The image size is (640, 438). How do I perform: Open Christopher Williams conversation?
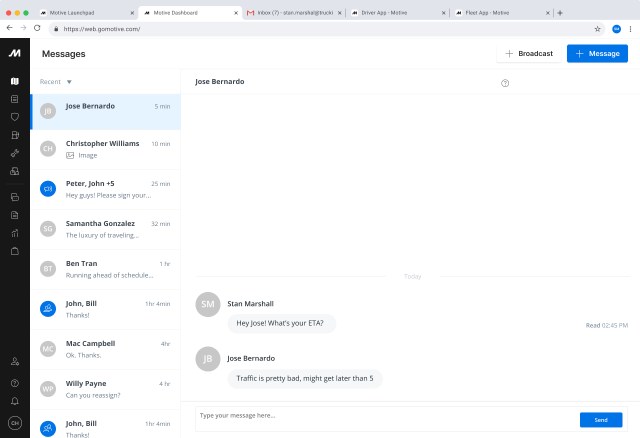[x=105, y=149]
